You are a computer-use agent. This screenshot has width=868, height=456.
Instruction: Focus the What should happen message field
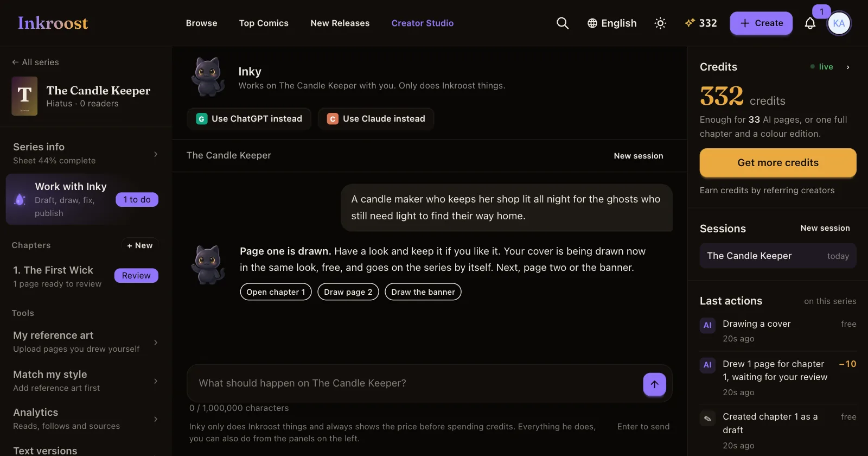(x=415, y=383)
